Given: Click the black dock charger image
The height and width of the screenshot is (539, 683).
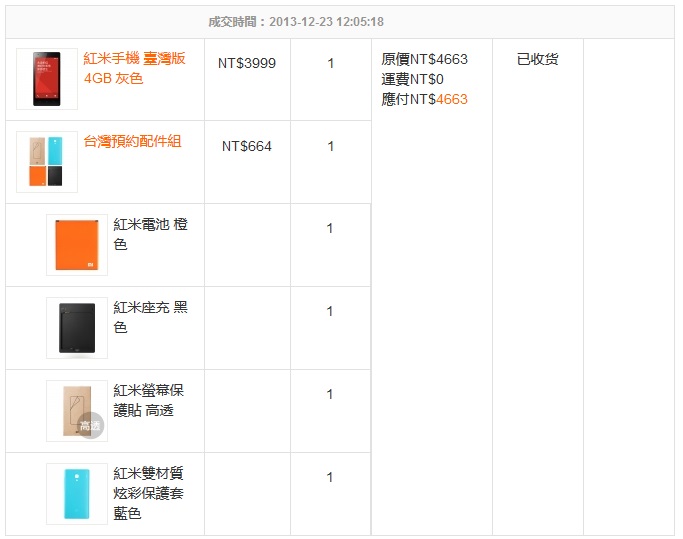Looking at the screenshot, I should click(77, 328).
